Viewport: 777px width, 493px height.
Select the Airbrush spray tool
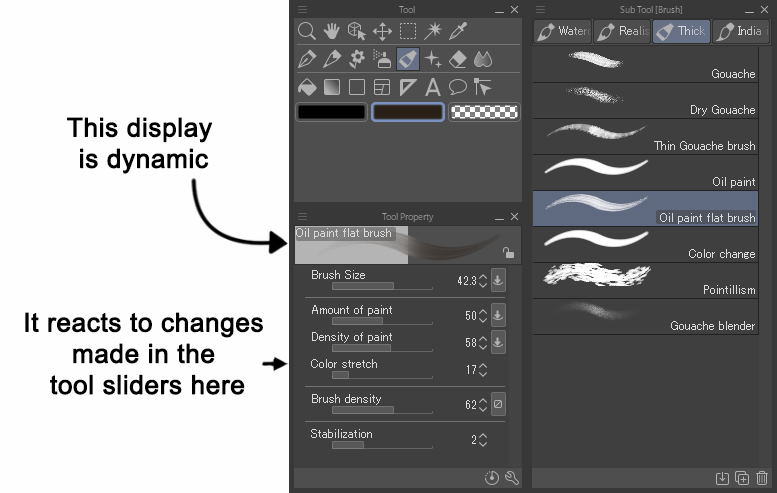[382, 59]
